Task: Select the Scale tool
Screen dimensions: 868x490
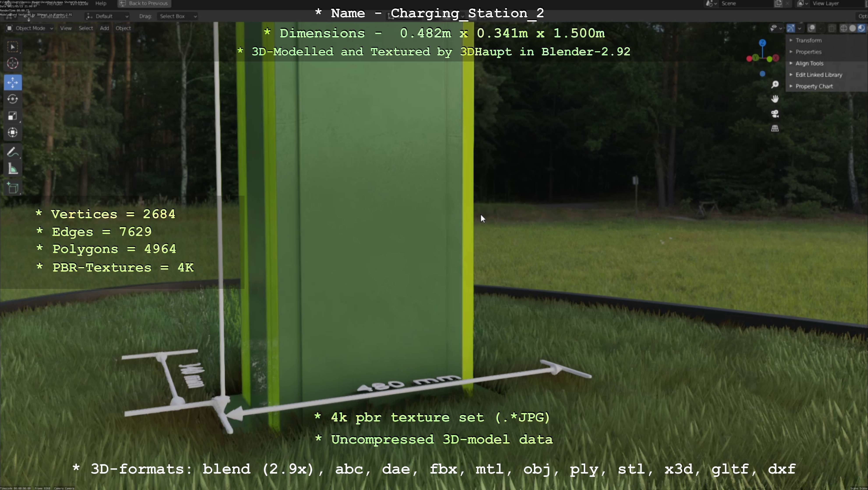Action: (12, 116)
